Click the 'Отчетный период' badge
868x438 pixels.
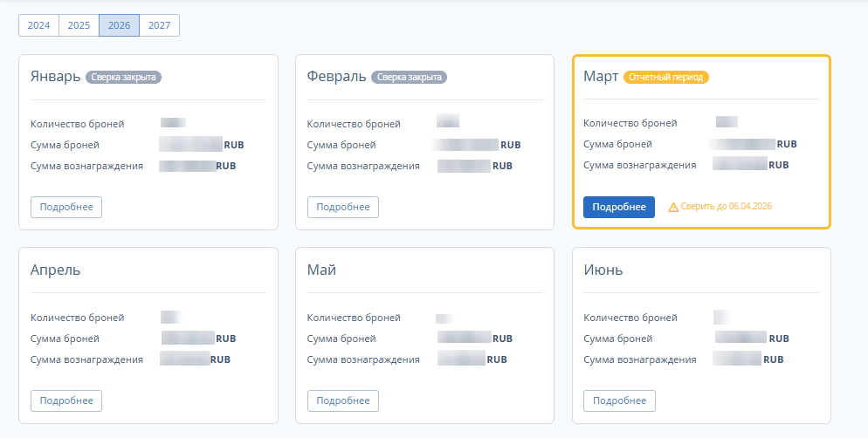[x=666, y=77]
